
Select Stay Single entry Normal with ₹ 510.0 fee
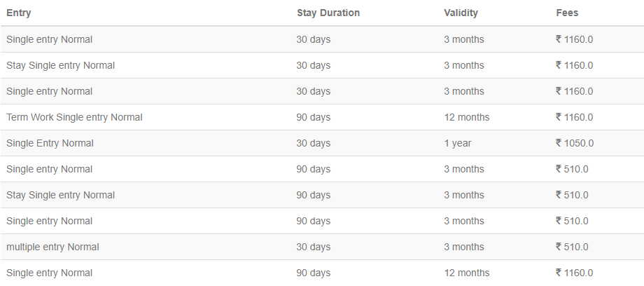60,195
